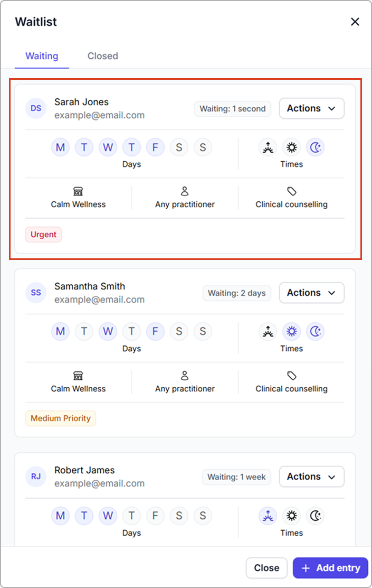Toggle Friday for Robert James
The height and width of the screenshot is (588, 372).
pos(155,516)
